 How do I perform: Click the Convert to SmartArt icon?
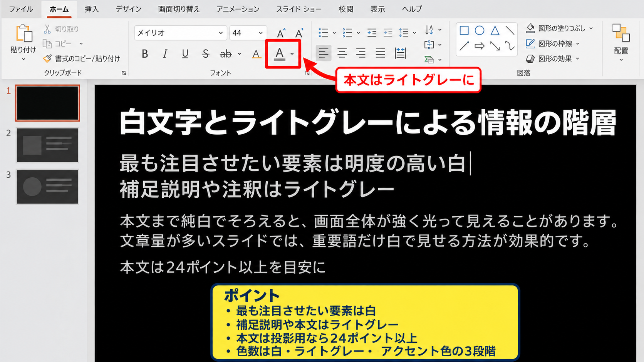point(429,59)
